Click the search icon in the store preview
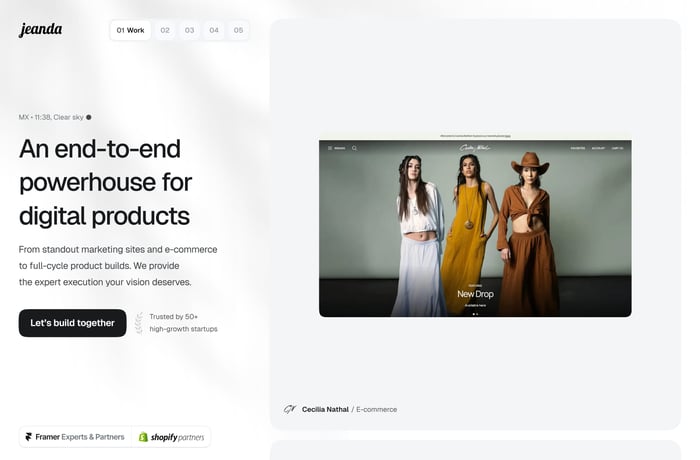Screen dimensions: 700x460 pos(354,148)
